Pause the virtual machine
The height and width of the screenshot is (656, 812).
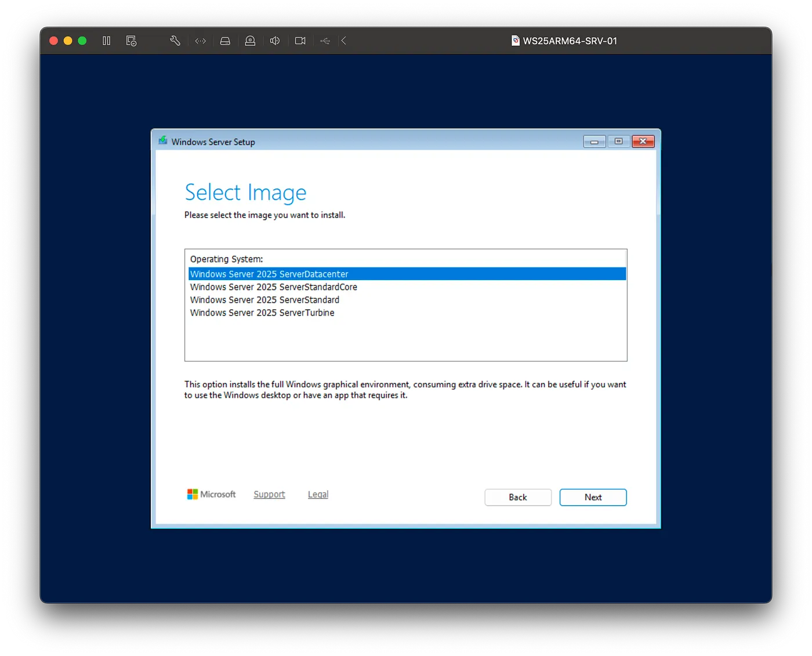(x=107, y=41)
